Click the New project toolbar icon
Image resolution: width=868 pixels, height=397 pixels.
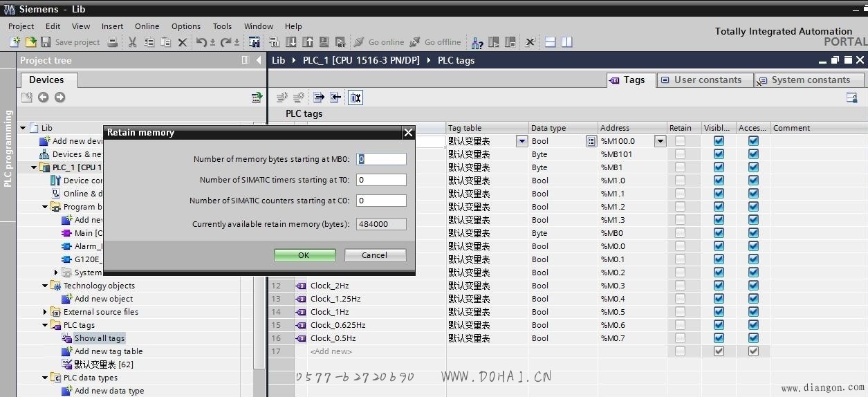15,42
